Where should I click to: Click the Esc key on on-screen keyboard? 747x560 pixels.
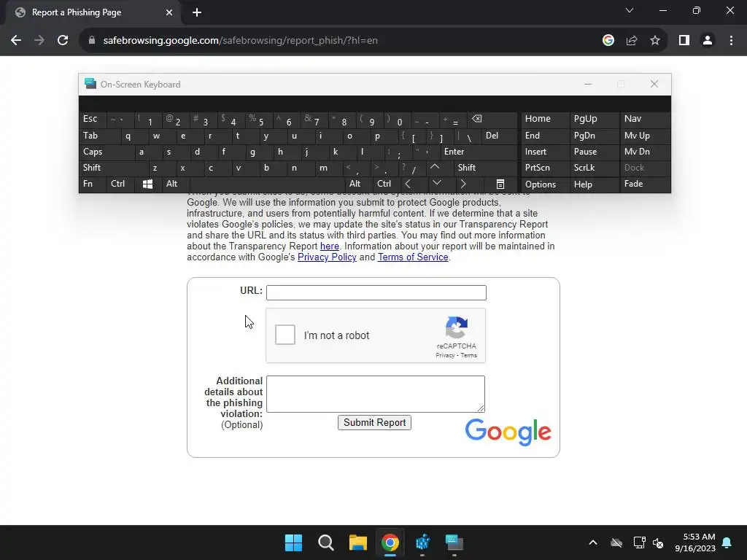(x=93, y=119)
